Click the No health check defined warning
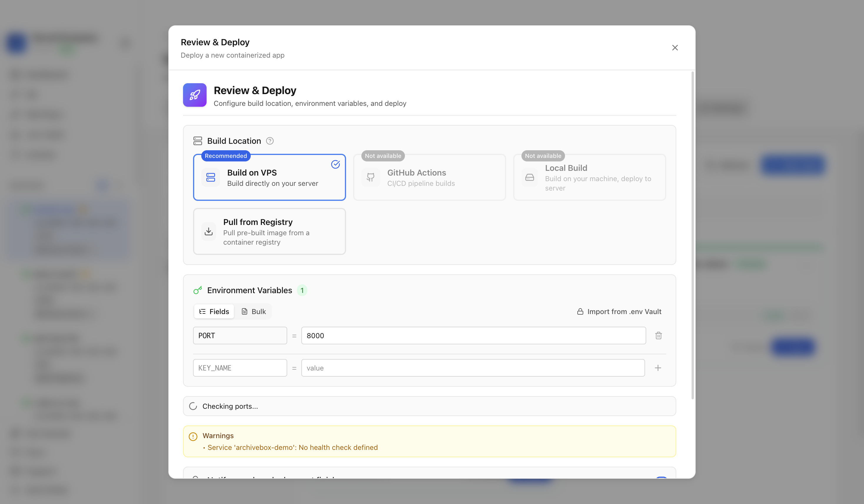Image resolution: width=864 pixels, height=504 pixels. (x=293, y=448)
